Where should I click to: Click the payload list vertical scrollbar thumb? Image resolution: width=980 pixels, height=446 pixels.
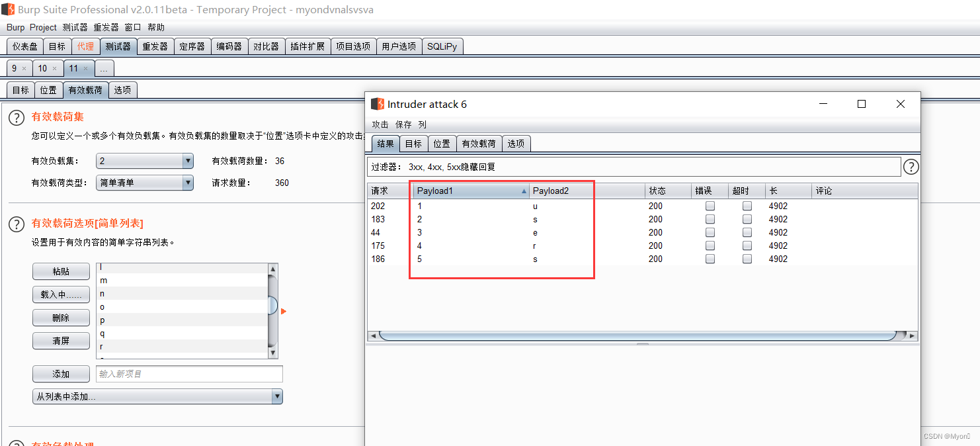tap(272, 306)
